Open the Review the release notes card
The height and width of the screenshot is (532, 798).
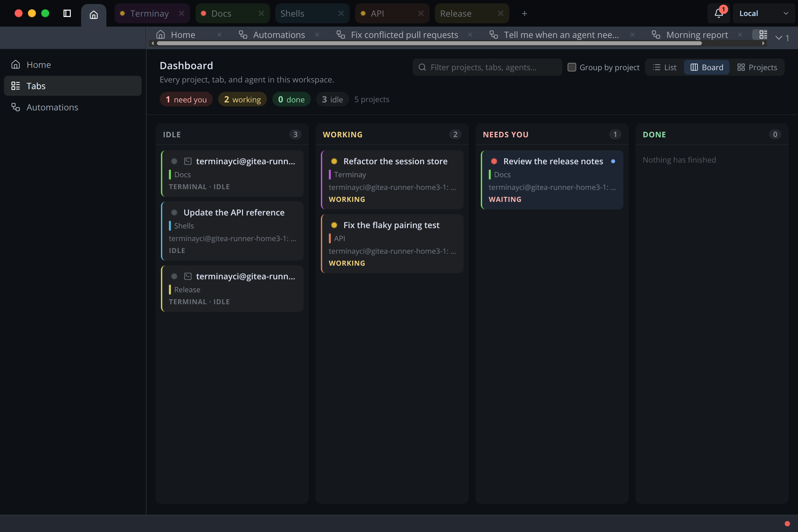click(x=552, y=180)
